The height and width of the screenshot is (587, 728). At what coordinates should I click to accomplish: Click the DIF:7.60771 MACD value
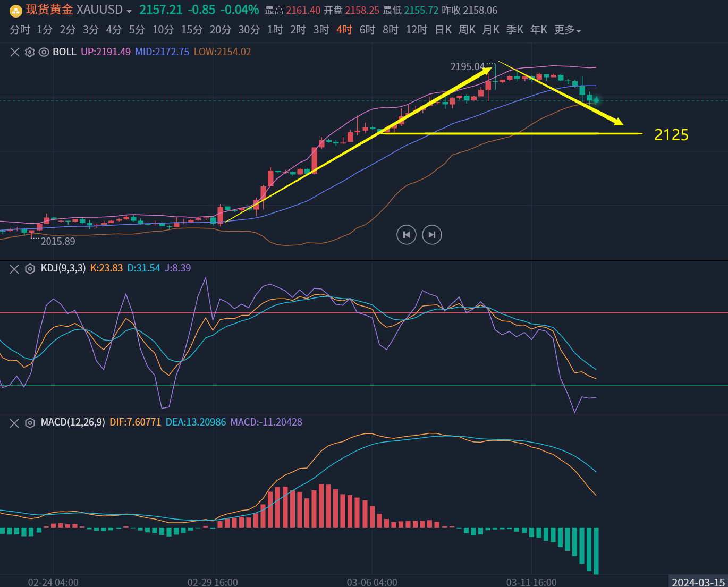point(136,422)
